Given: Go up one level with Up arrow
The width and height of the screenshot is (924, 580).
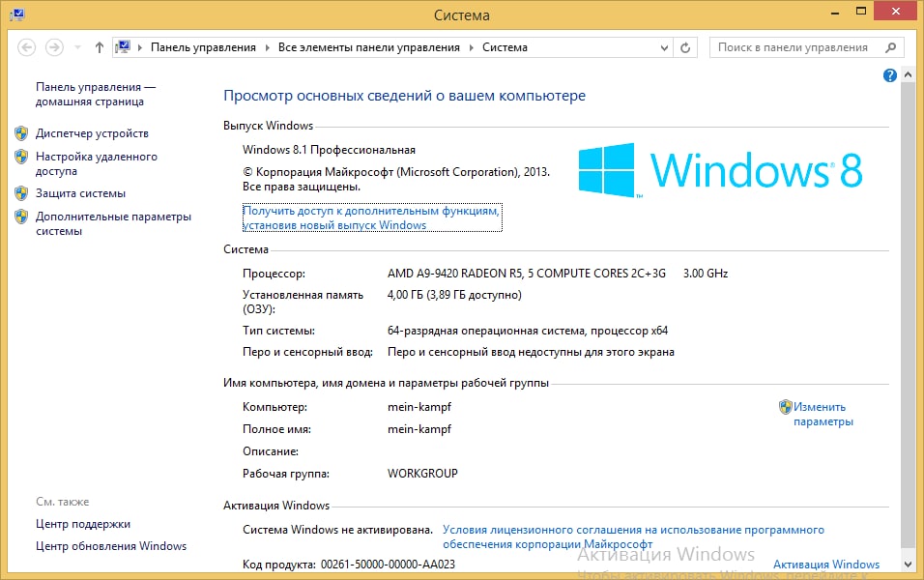Looking at the screenshot, I should click(x=99, y=47).
